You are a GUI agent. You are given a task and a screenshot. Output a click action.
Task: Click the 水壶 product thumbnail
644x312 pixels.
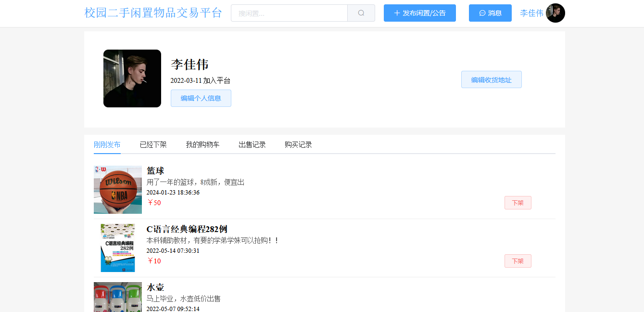coord(117,299)
